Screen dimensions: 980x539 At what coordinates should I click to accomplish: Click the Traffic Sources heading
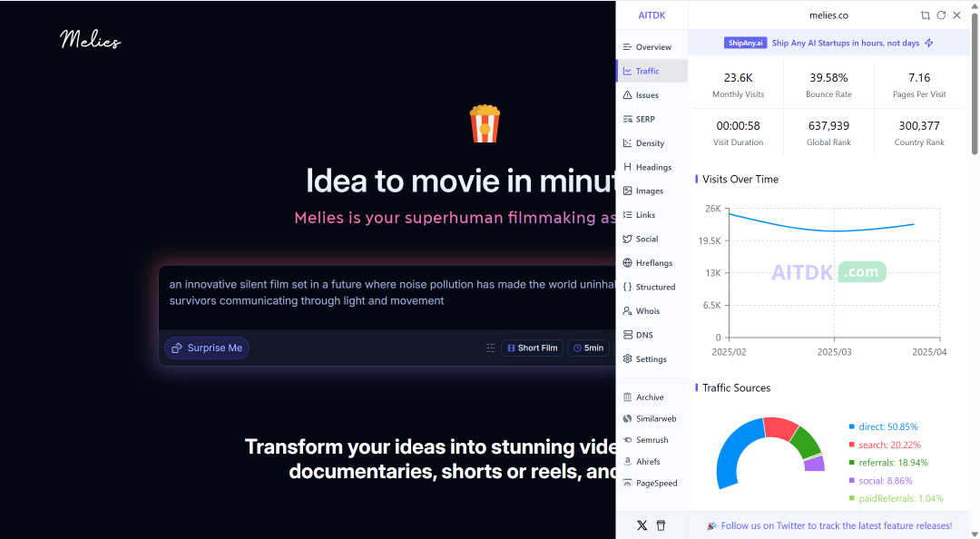736,387
